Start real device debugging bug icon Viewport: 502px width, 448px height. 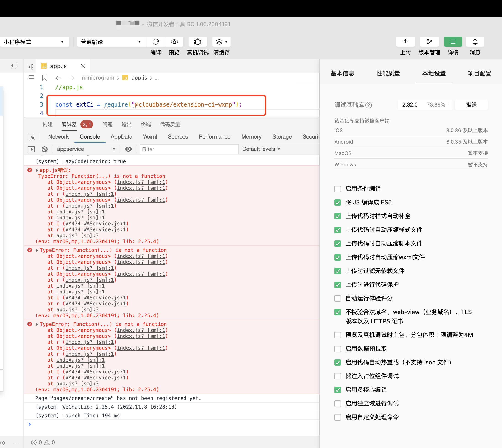198,42
